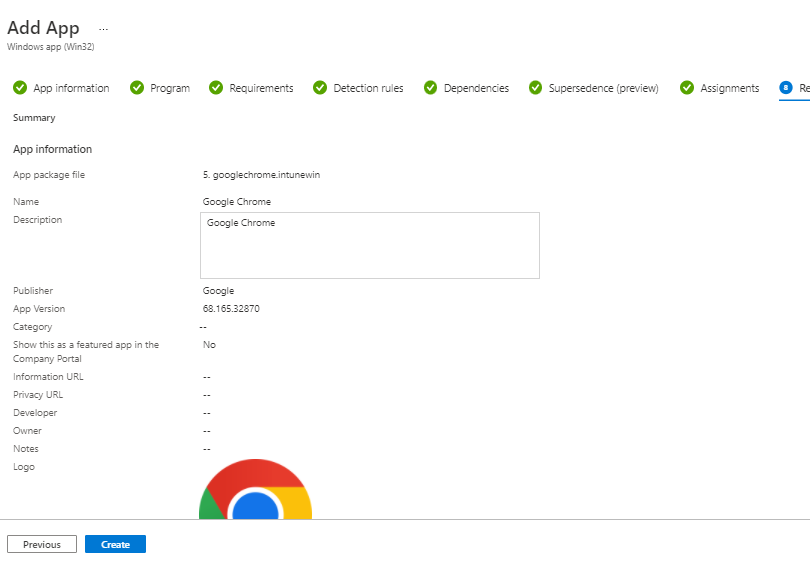Click the green checkmark for Requirements step
Screen dimensions: 810x567
click(216, 88)
